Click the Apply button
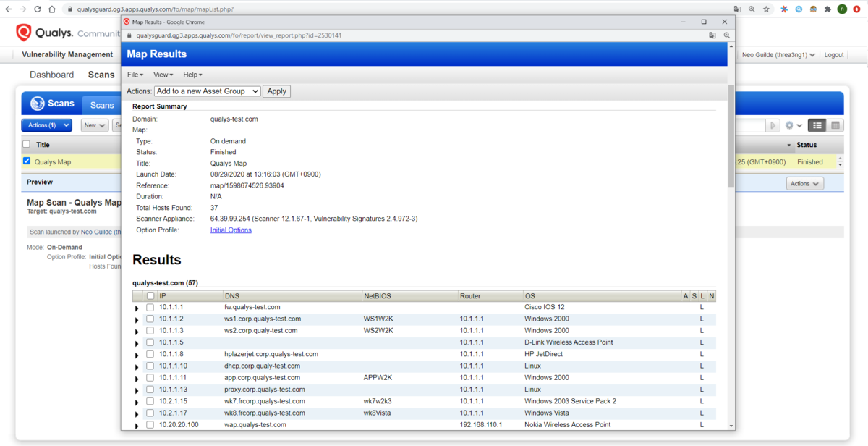 point(276,91)
